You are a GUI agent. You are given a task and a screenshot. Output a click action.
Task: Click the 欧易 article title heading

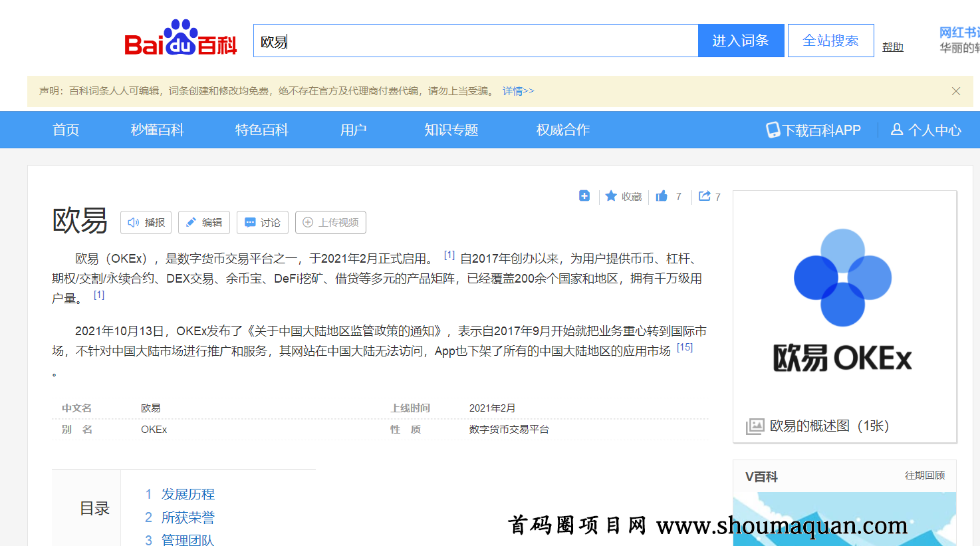80,220
